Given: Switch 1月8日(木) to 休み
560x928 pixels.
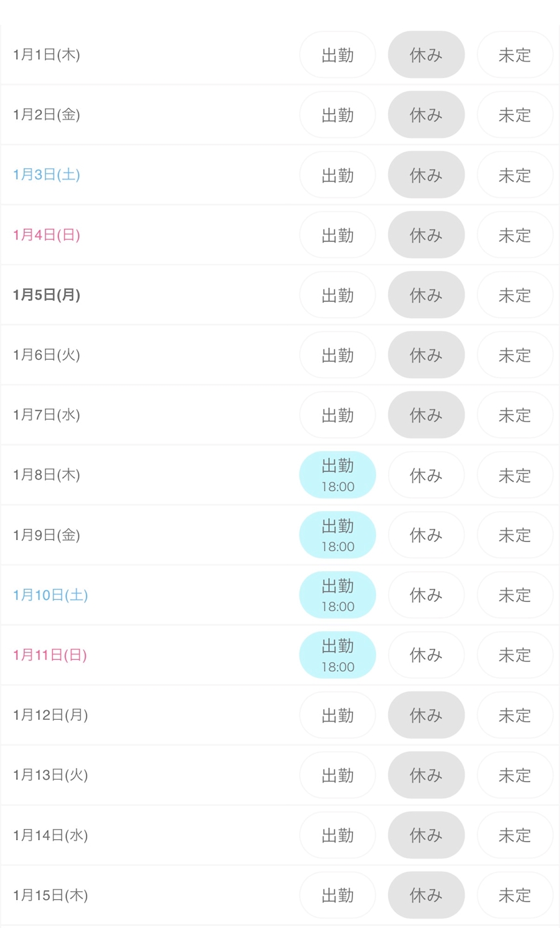Looking at the screenshot, I should click(x=426, y=475).
